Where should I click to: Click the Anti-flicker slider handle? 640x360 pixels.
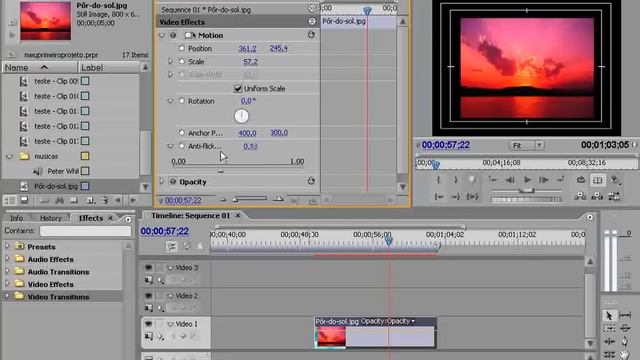click(x=221, y=171)
